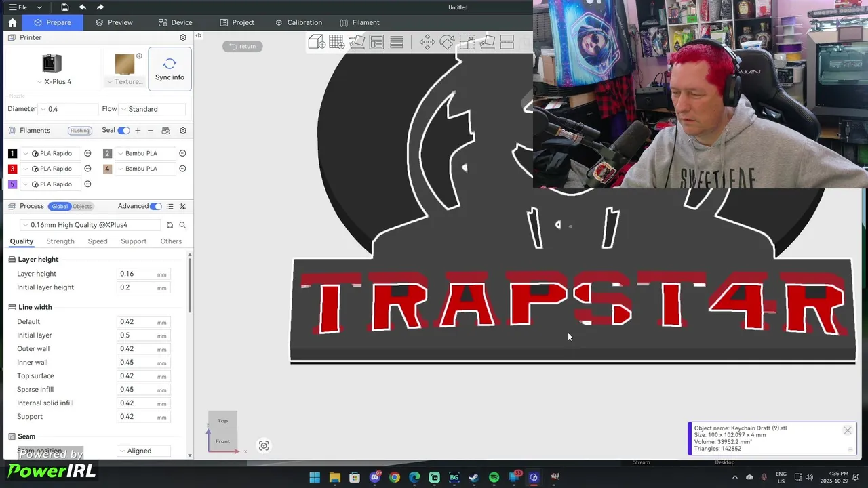The image size is (868, 488).
Task: Open the Flow Standard dropdown
Action: (152, 109)
